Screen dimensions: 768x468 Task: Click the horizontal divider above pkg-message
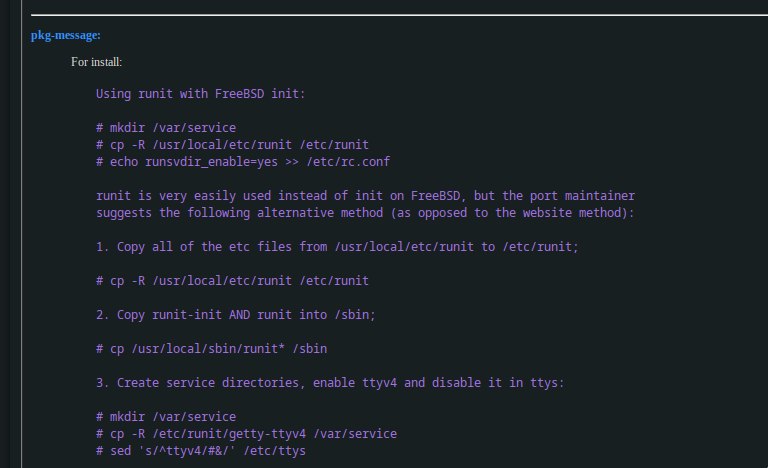point(399,15)
